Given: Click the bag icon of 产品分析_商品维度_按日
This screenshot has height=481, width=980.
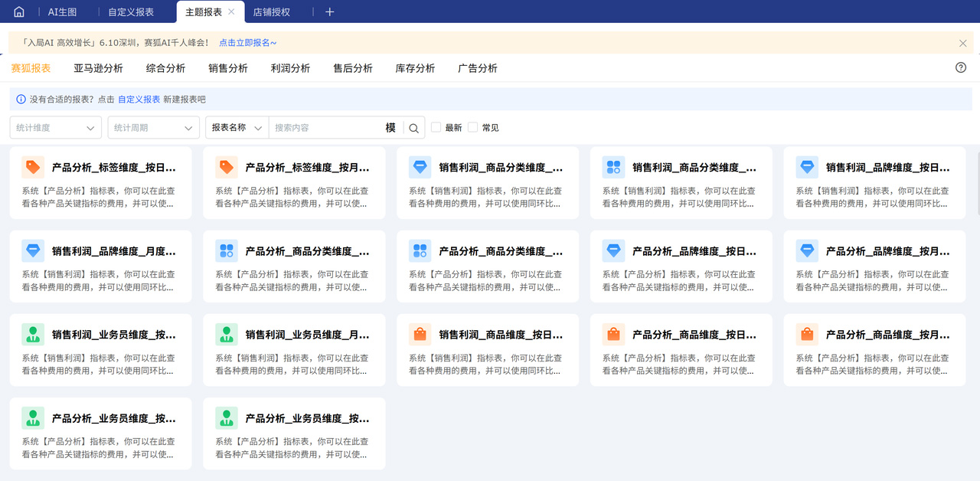Looking at the screenshot, I should coord(613,334).
